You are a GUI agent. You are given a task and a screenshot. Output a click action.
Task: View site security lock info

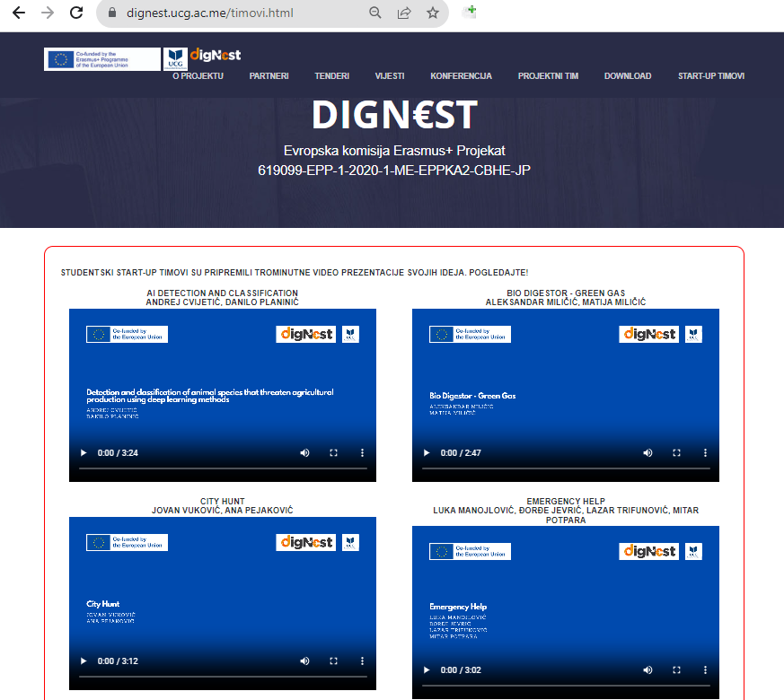112,13
